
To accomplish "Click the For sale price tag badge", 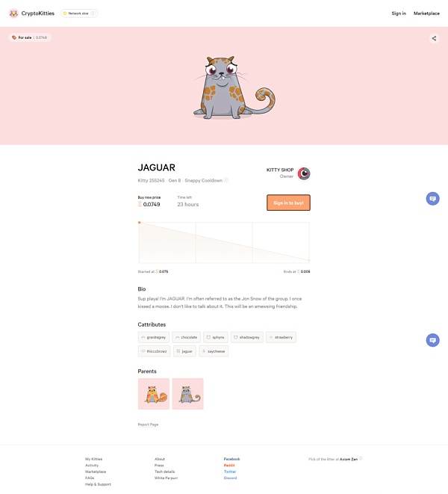I will click(x=30, y=37).
